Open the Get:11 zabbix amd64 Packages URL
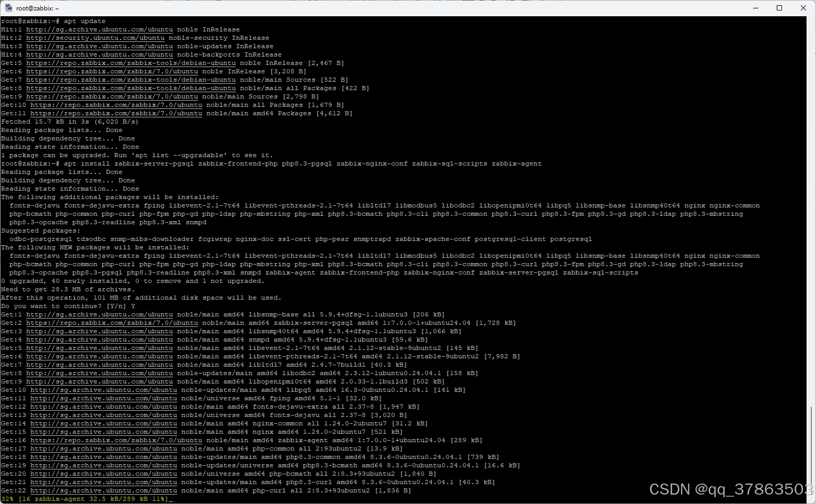 click(116, 114)
